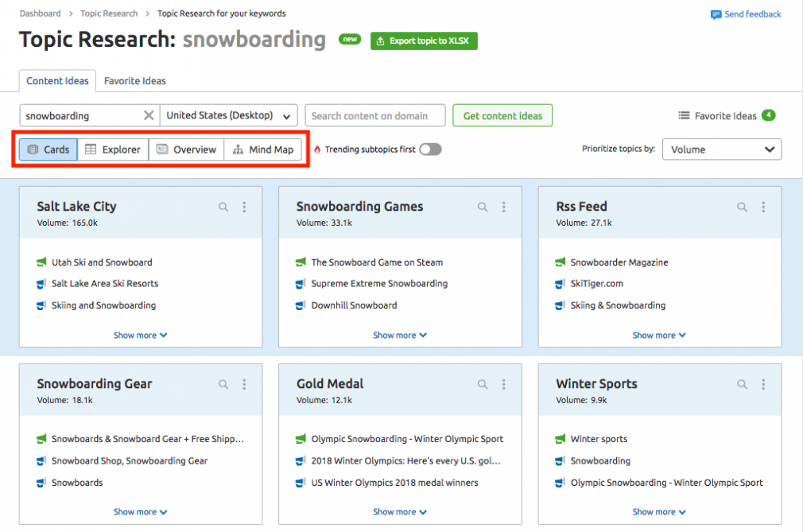
Task: Open kebab menu on Winter Sports card
Action: 763,384
